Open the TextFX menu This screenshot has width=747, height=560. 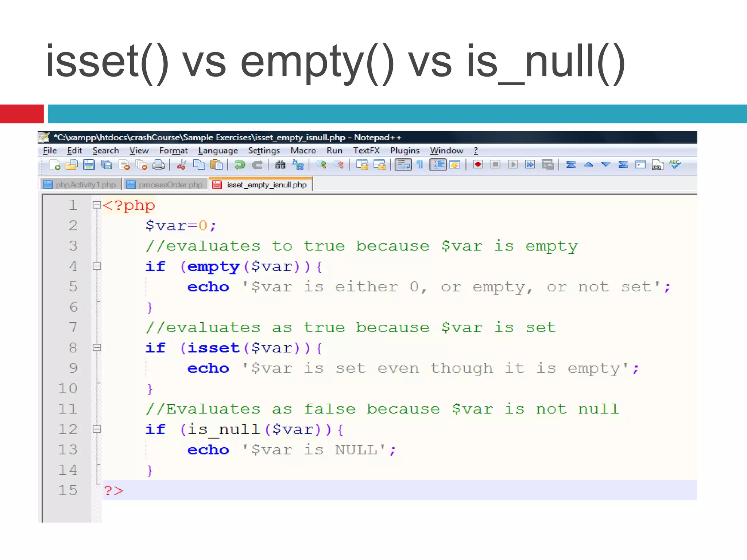(366, 151)
